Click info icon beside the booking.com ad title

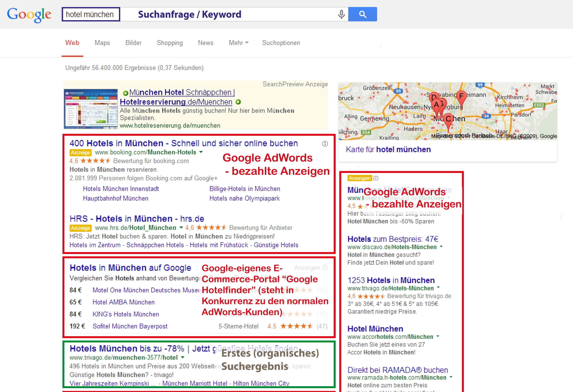coord(325,144)
